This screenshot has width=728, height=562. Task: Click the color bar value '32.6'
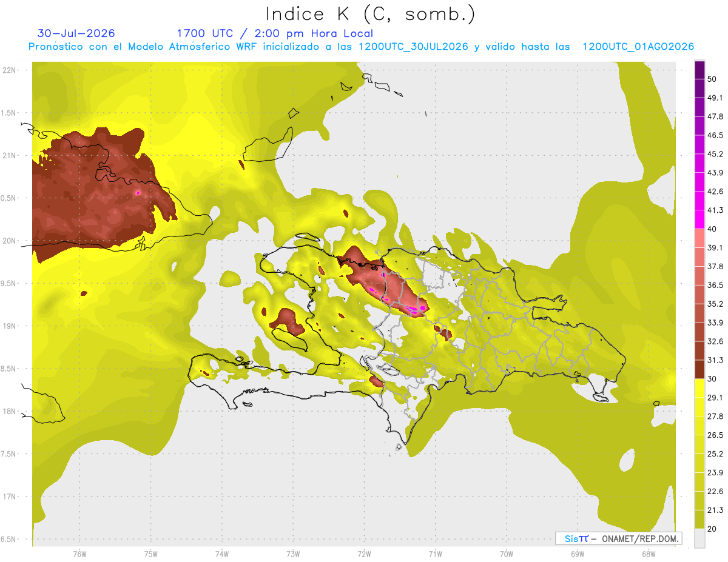point(715,341)
